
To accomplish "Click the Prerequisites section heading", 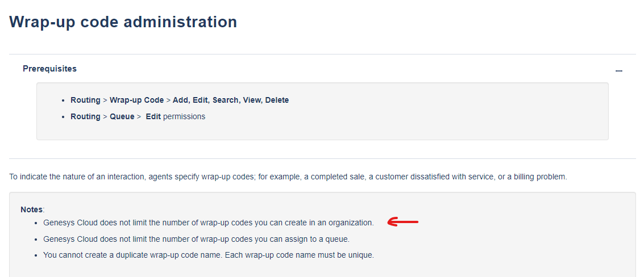I will pyautogui.click(x=49, y=69).
